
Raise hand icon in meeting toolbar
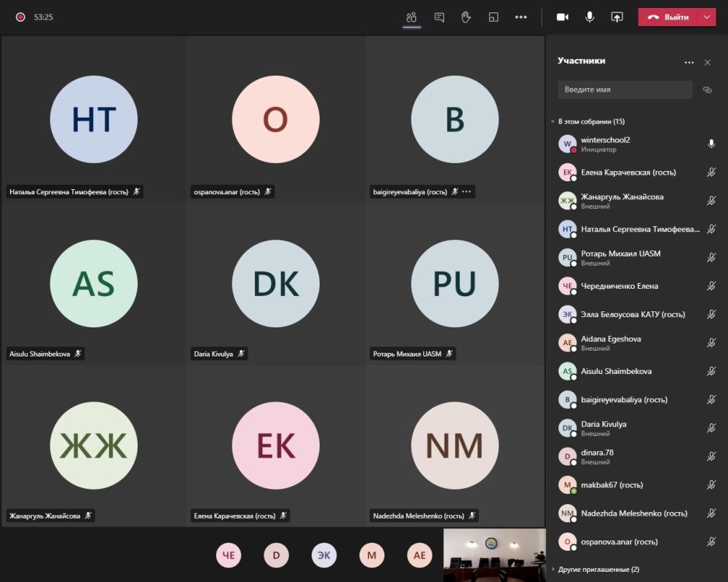pyautogui.click(x=466, y=17)
